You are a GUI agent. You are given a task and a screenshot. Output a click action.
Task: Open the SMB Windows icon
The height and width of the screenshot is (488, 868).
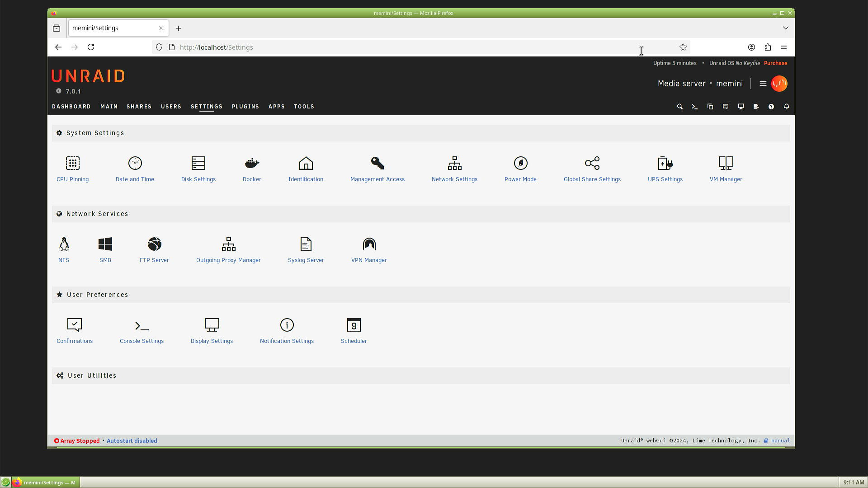(x=105, y=244)
